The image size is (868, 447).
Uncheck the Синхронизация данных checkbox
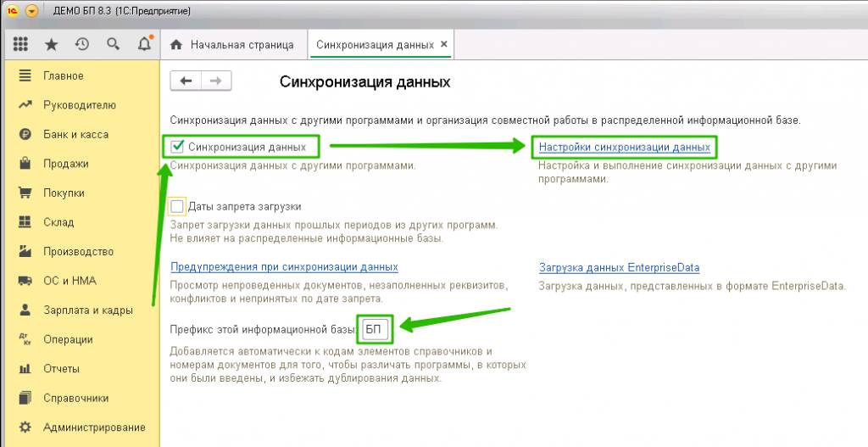pos(178,147)
